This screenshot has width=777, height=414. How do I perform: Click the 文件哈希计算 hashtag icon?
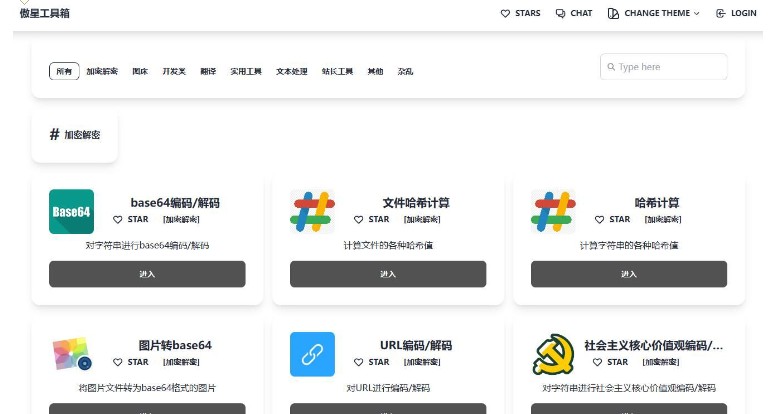point(312,212)
